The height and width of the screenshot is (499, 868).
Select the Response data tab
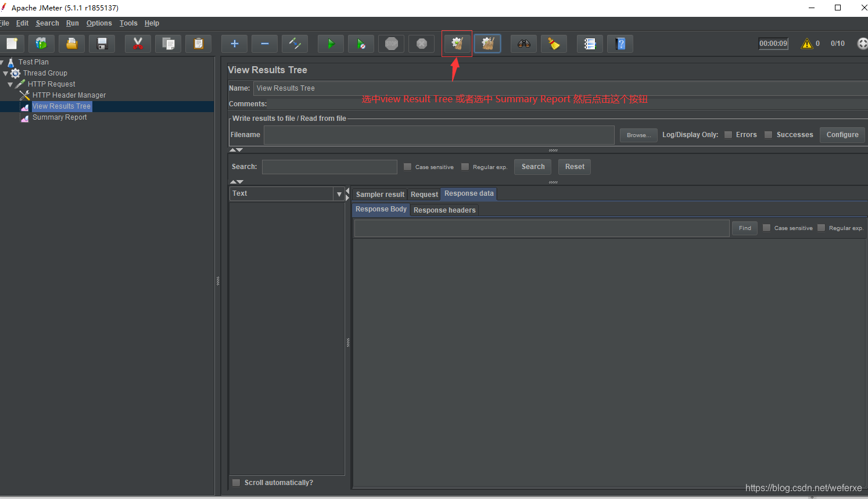coord(469,193)
